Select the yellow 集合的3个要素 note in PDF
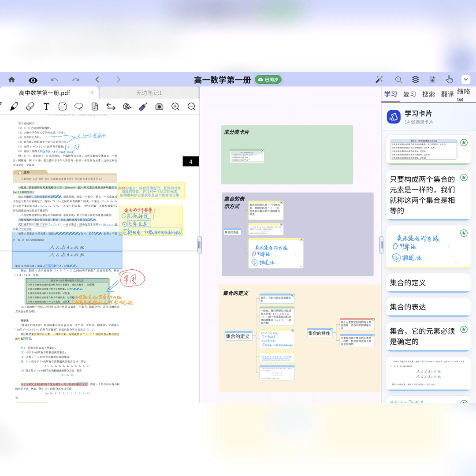 click(x=150, y=221)
